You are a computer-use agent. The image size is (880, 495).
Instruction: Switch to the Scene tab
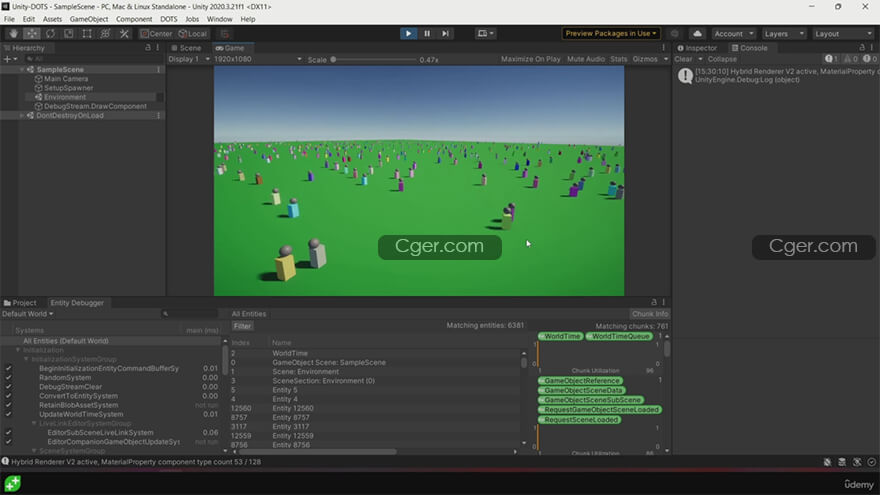(x=187, y=48)
